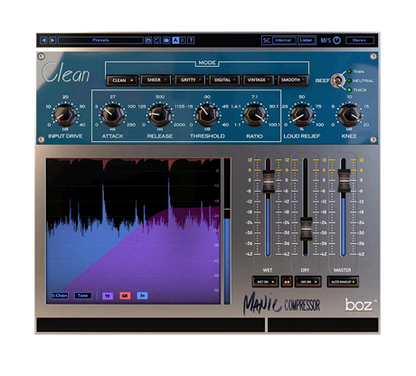Switch to the A state slot
This screenshot has width=416, height=376.
(176, 40)
